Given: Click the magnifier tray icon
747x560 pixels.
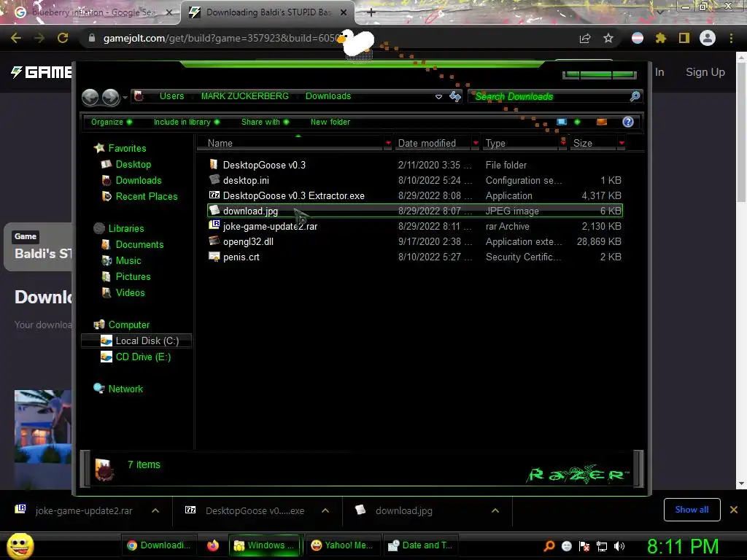Looking at the screenshot, I should coord(549,546).
